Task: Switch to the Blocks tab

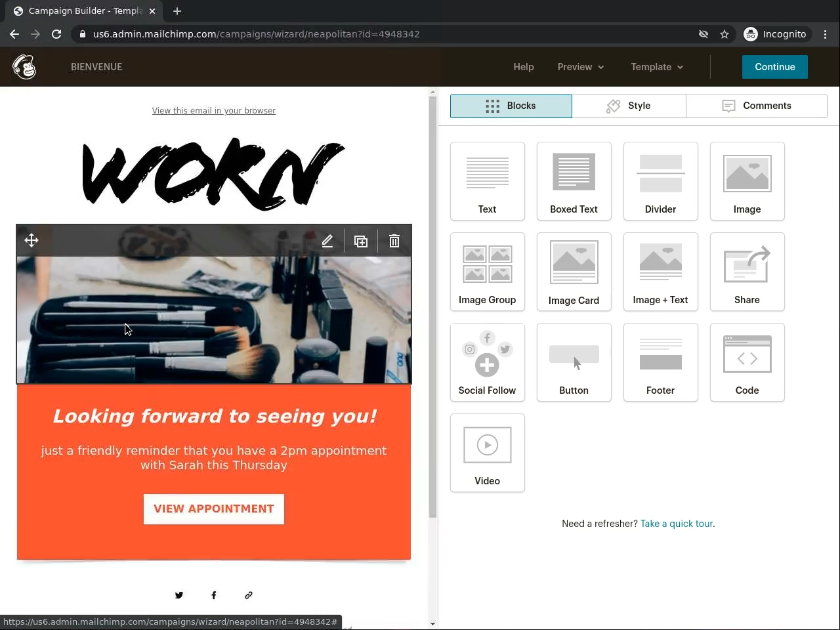Action: pos(511,106)
